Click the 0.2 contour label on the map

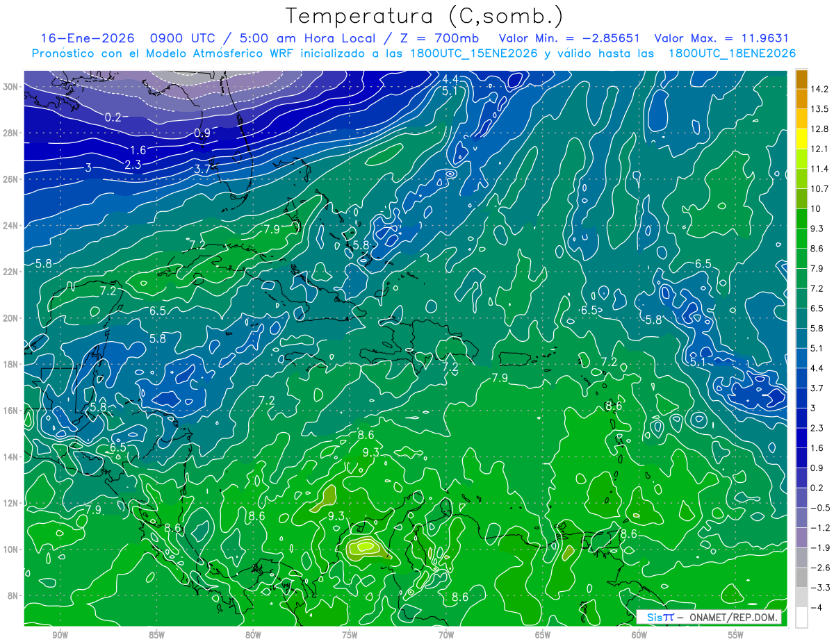pos(113,117)
